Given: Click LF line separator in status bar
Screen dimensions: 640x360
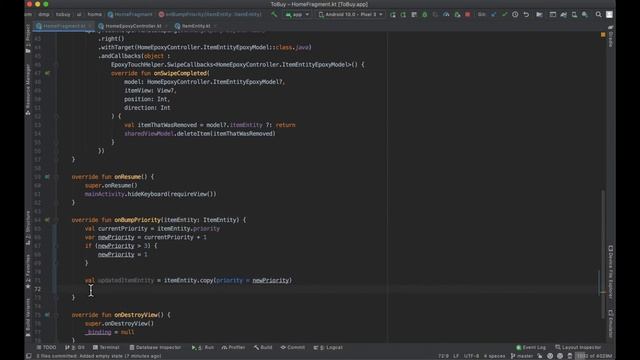Looking at the screenshot, I should [456, 356].
